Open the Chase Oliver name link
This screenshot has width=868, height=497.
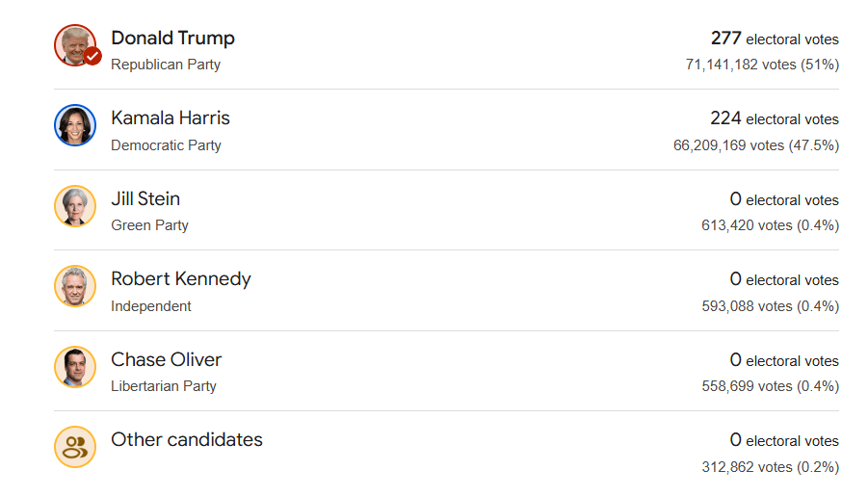click(x=167, y=359)
